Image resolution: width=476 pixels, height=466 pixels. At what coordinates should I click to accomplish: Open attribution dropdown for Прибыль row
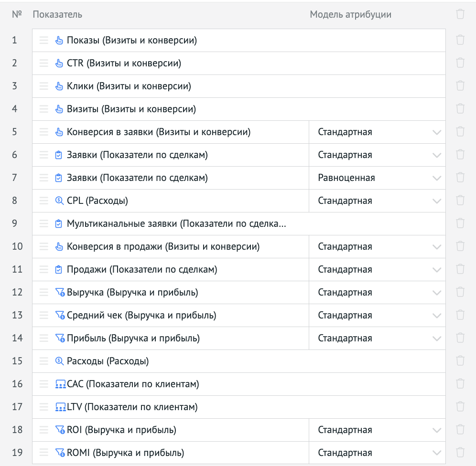377,338
